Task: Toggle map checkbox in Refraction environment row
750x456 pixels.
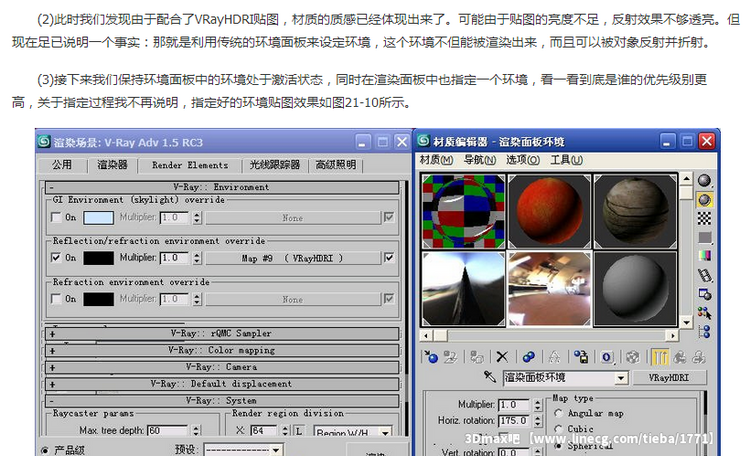Action: click(x=389, y=299)
